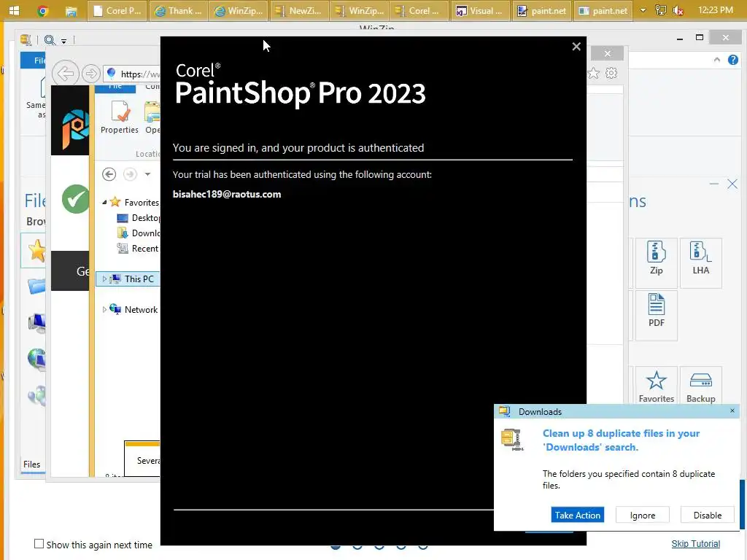Select the computer sidebar icon in WinZip
The height and width of the screenshot is (560, 747).
36,322
